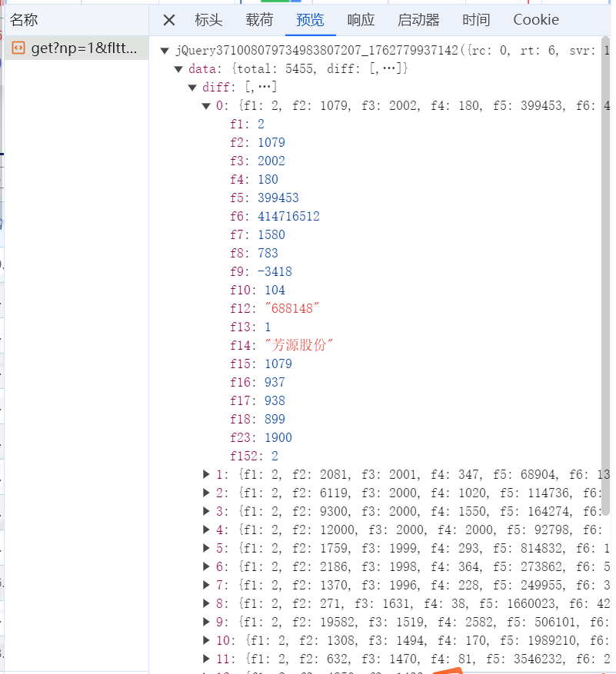Click the f4: 180 property line
The height and width of the screenshot is (674, 616).
click(254, 180)
